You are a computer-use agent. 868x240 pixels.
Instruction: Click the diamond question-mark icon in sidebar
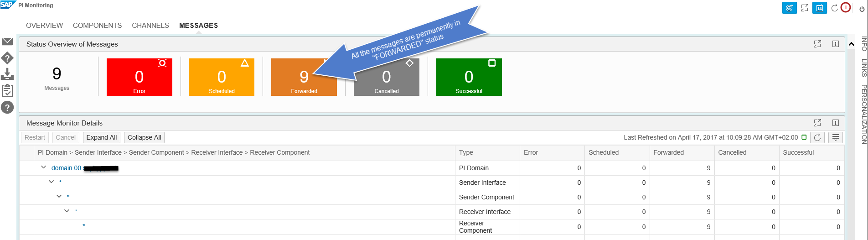(7, 58)
